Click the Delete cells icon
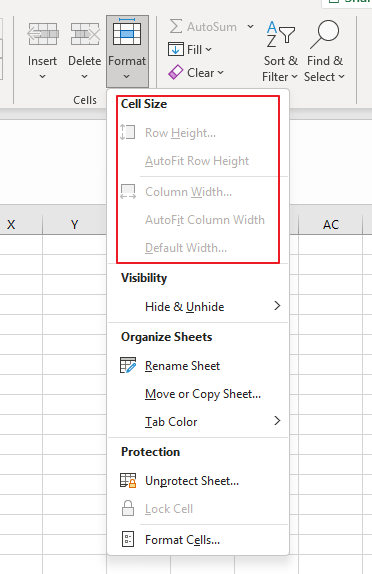Viewport: 372px width, 574px height. pos(85,34)
